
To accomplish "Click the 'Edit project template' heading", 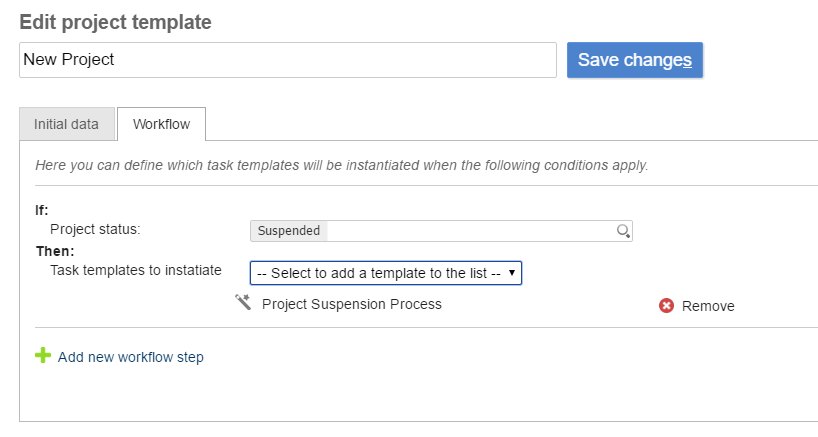I will click(116, 22).
